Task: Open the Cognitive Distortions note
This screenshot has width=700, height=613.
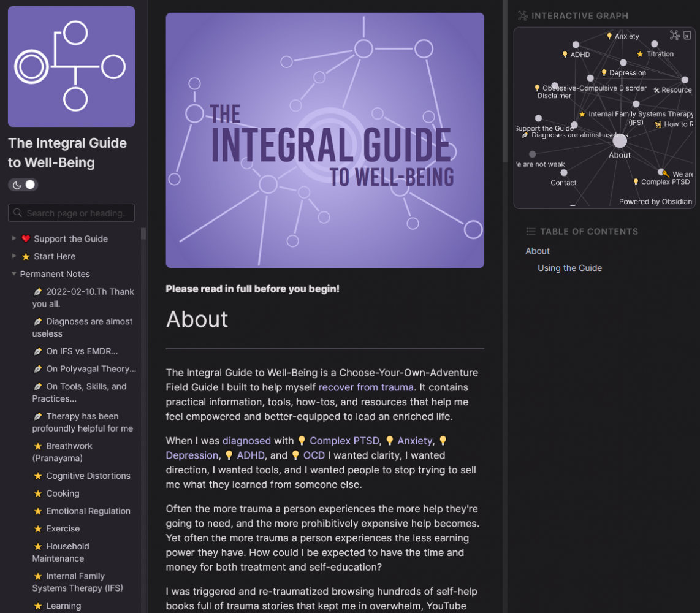Action: (88, 476)
